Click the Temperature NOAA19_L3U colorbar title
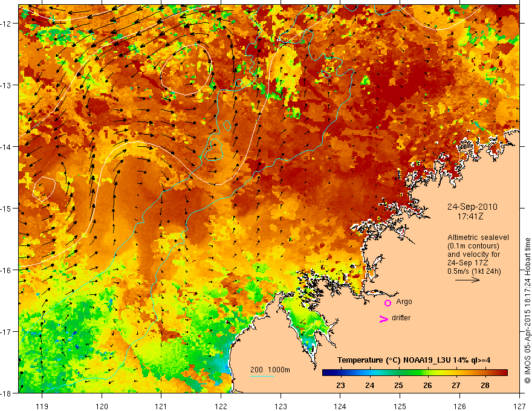 click(x=414, y=360)
